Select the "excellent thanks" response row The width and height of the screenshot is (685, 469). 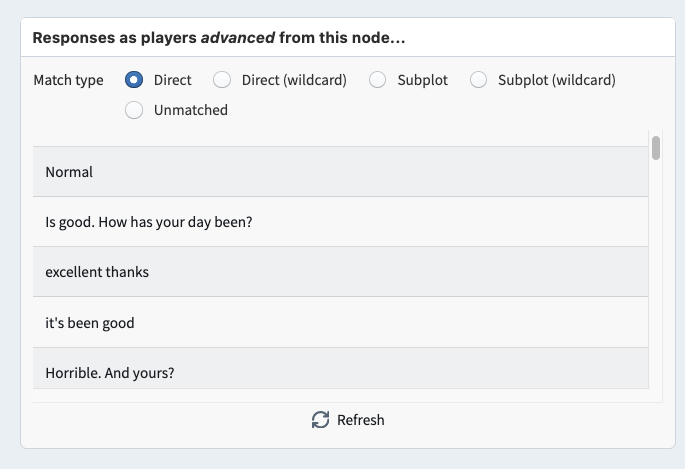340,272
